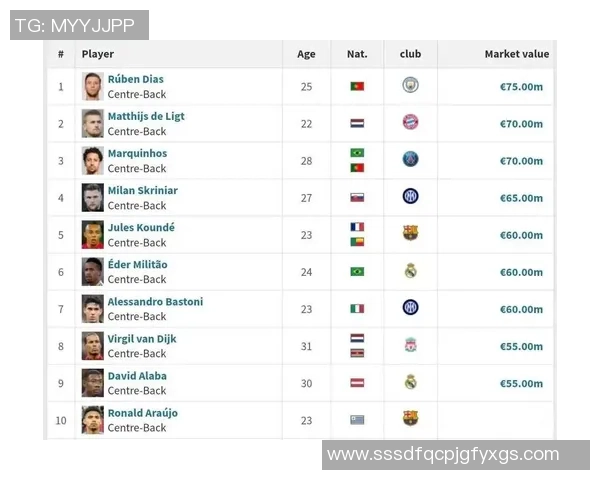Click Paris Saint-Germain crest in Marquinhos row
Screen dimensions: 600x480
[410, 160]
